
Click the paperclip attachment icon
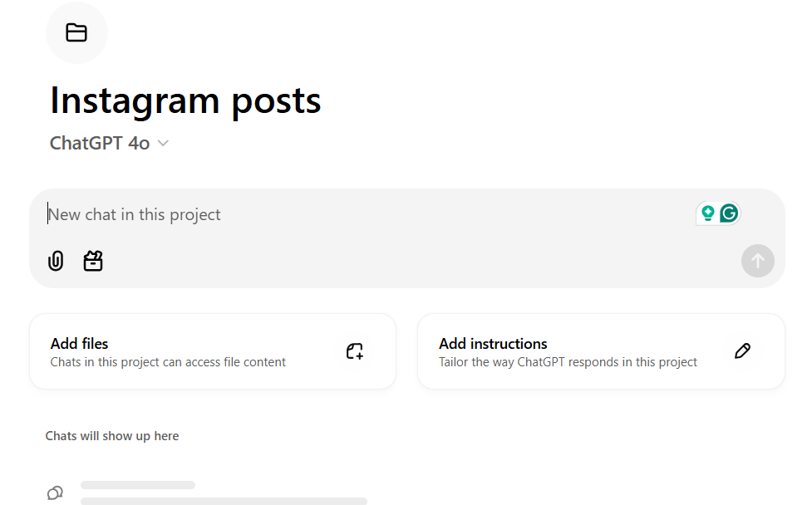coord(55,260)
